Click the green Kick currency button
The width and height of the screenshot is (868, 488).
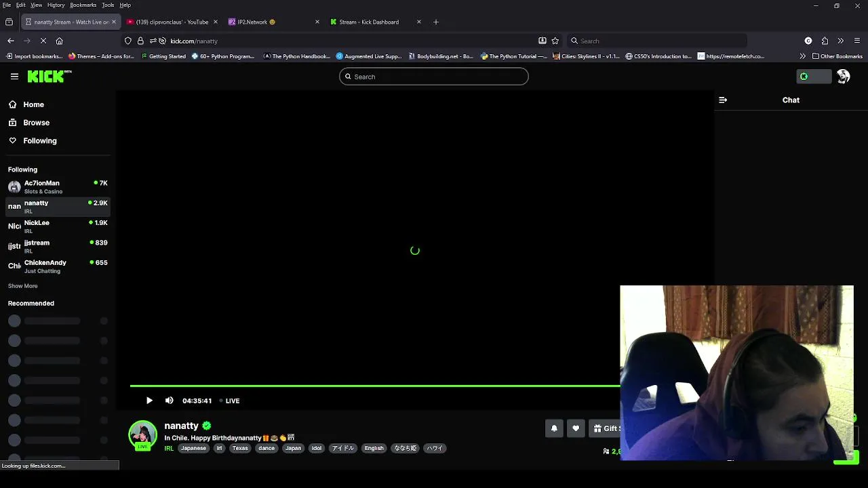pyautogui.click(x=814, y=77)
